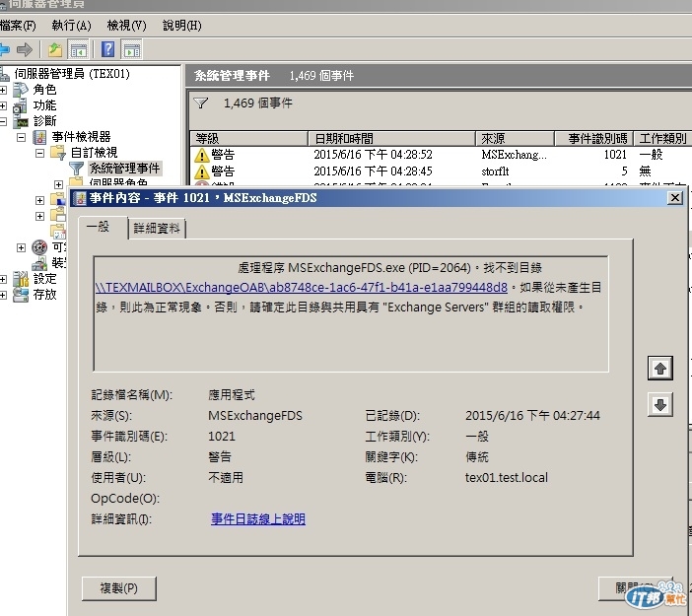The image size is (692, 616).
Task: Switch to the 詳細資料 tab
Action: 157,229
